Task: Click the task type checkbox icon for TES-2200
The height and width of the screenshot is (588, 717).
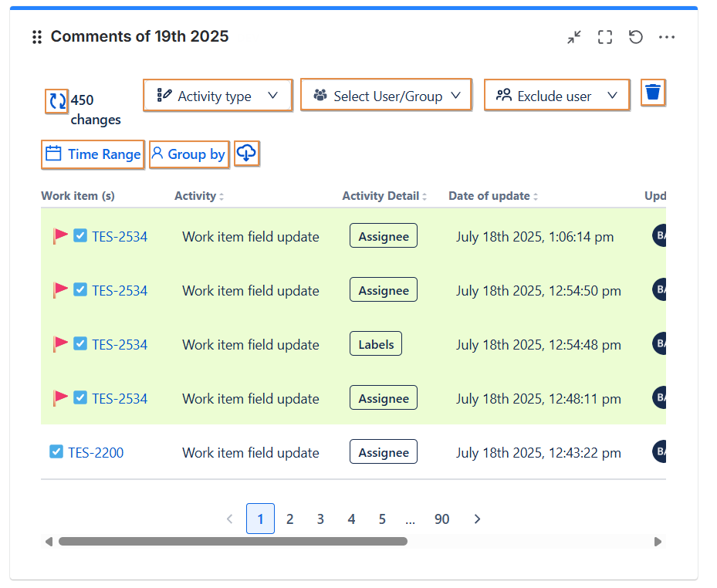Action: tap(56, 452)
